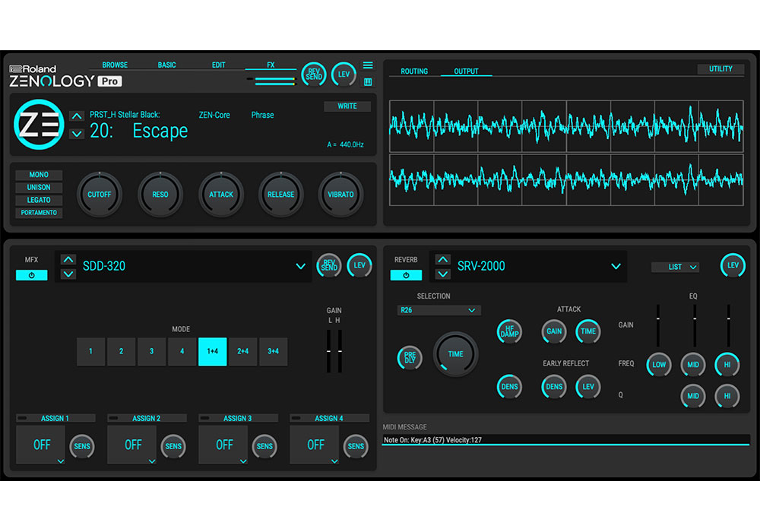Click the WRITE button
760x532 pixels.
347,106
